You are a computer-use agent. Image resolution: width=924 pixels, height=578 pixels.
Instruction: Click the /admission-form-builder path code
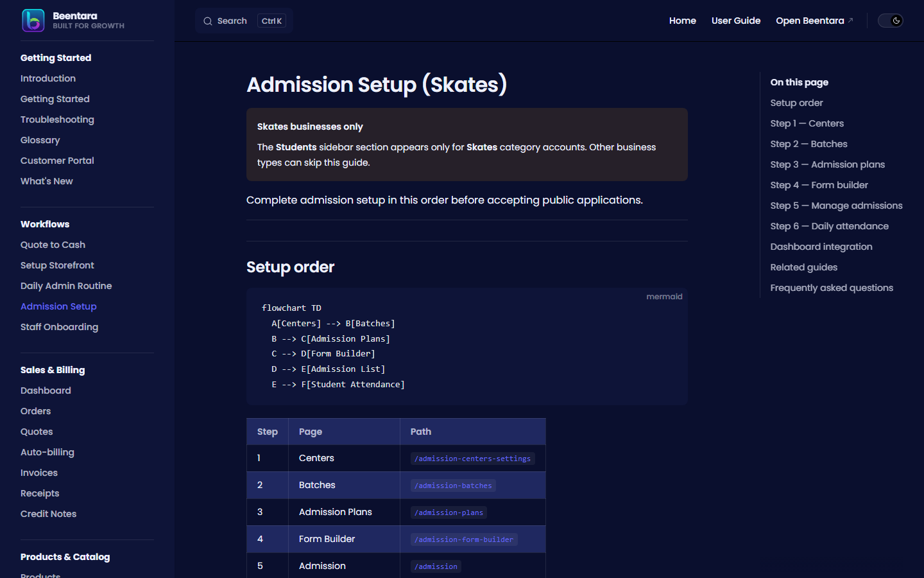[464, 539]
